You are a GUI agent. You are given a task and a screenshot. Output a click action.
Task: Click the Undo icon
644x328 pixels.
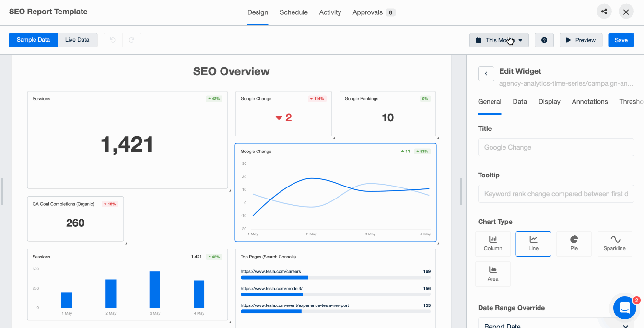coord(113,40)
